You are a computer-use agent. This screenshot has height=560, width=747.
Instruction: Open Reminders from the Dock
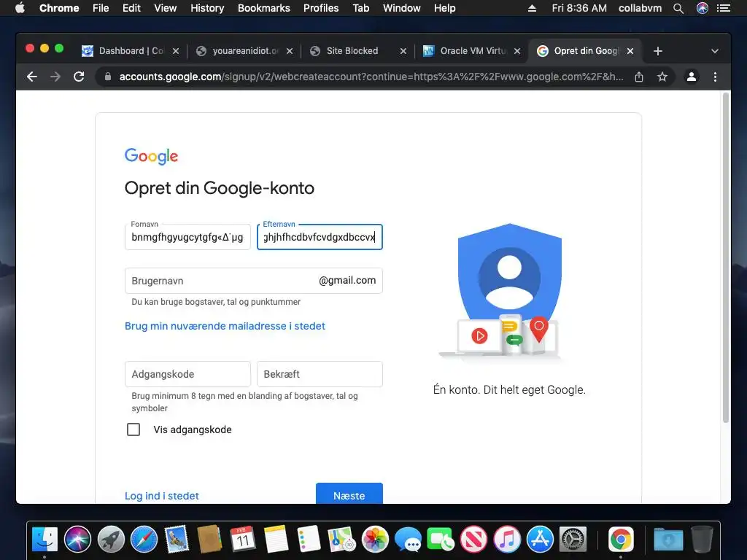point(309,540)
